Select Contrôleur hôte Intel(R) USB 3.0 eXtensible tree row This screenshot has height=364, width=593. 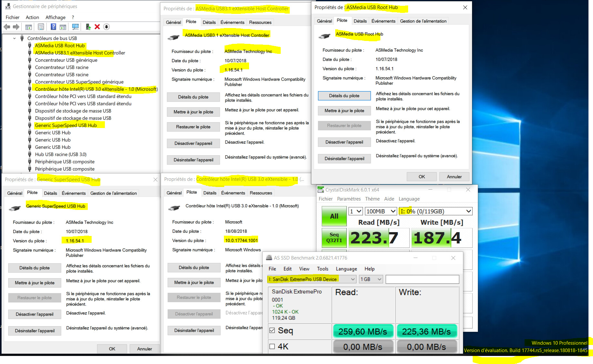point(96,89)
